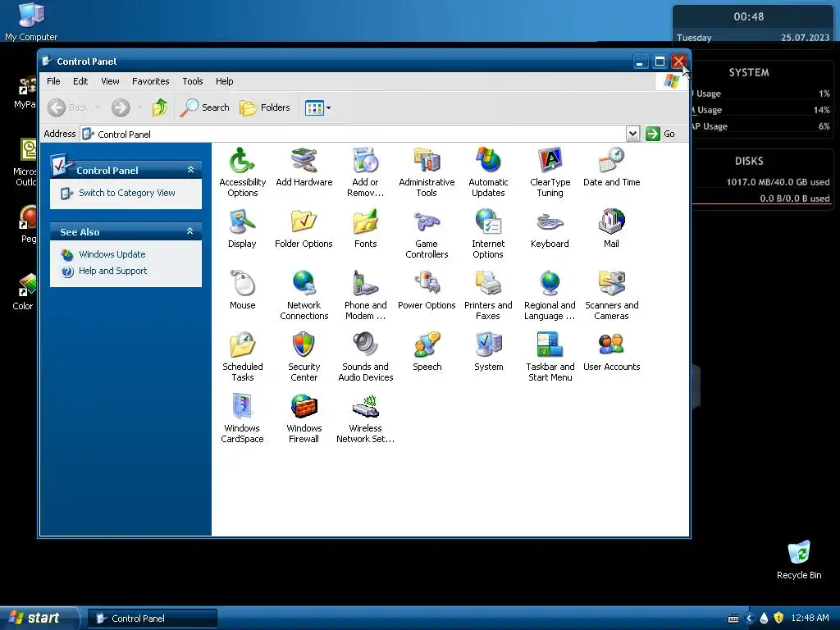Click the Search toolbar button
This screenshot has width=840, height=630.
204,107
